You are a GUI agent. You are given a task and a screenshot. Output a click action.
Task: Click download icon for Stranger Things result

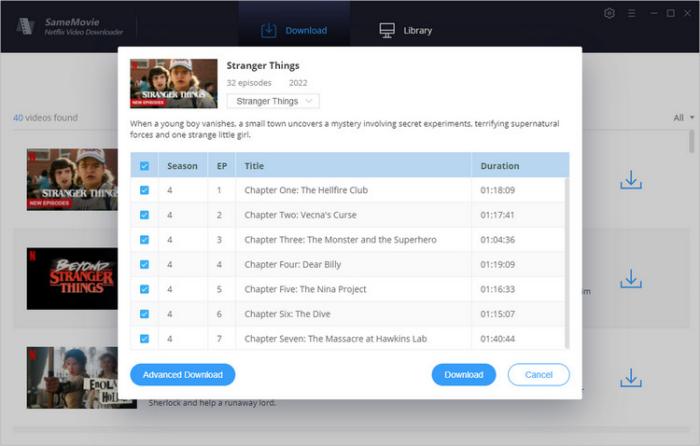pyautogui.click(x=630, y=180)
